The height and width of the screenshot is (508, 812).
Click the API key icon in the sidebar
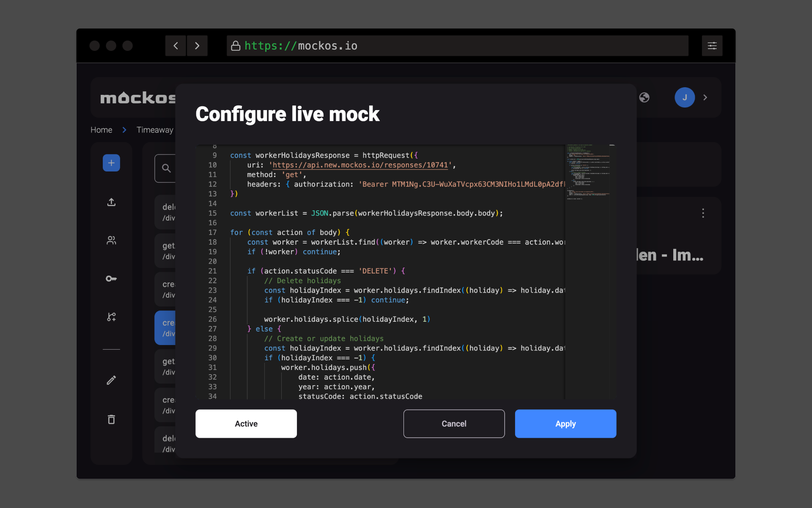pyautogui.click(x=111, y=278)
